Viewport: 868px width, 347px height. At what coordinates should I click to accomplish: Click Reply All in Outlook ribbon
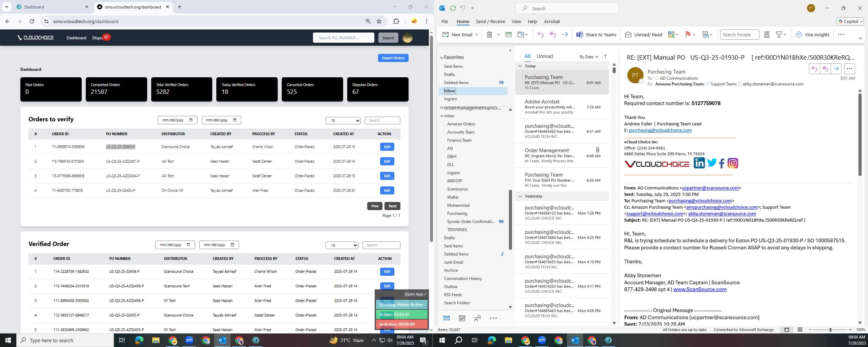[553, 35]
